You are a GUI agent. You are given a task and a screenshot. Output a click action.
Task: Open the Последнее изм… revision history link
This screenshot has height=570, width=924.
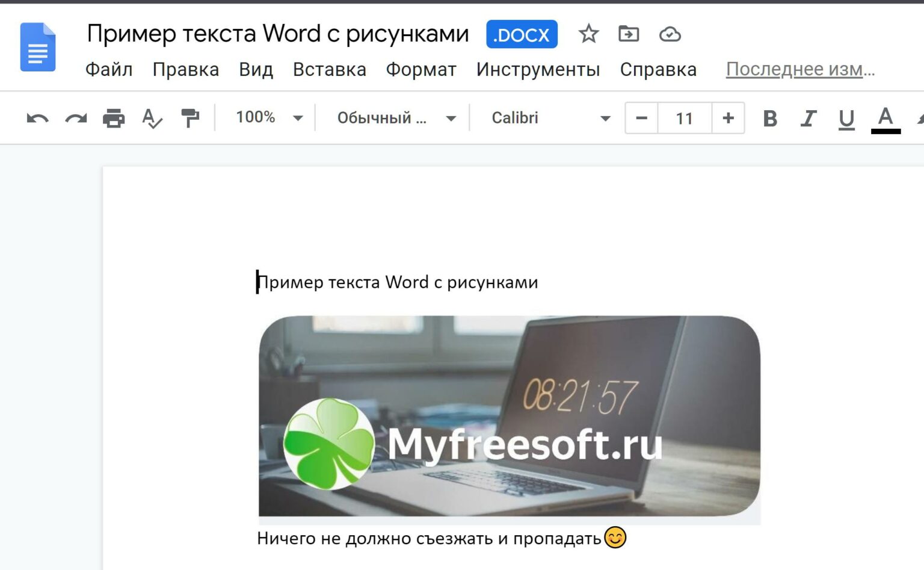click(x=800, y=69)
